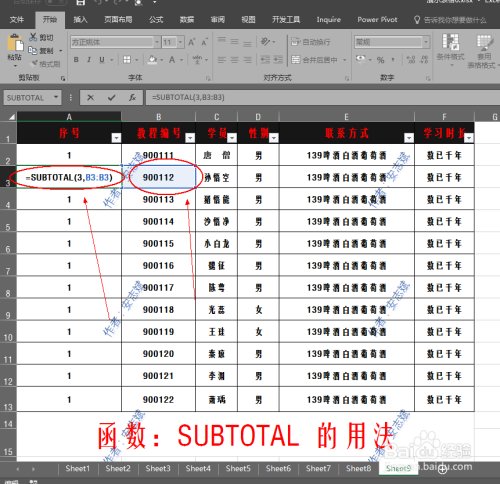The width and height of the screenshot is (500, 484).
Task: Open filter dropdown for 序号 column
Action: tap(116, 138)
